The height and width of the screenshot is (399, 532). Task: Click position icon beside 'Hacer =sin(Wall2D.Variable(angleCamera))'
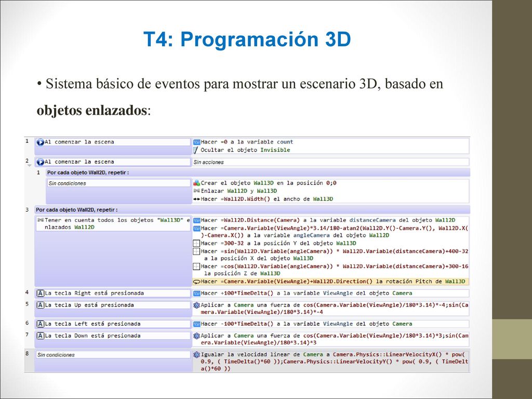(196, 251)
